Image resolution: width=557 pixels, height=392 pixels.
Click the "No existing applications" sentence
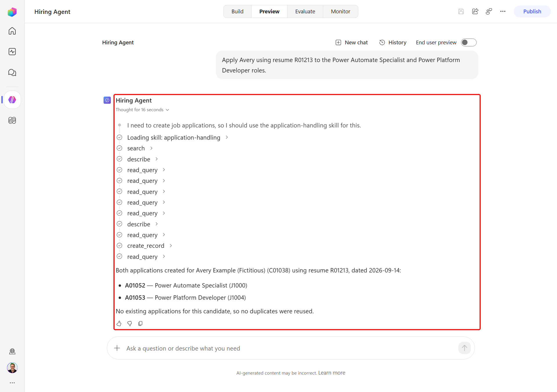(215, 311)
